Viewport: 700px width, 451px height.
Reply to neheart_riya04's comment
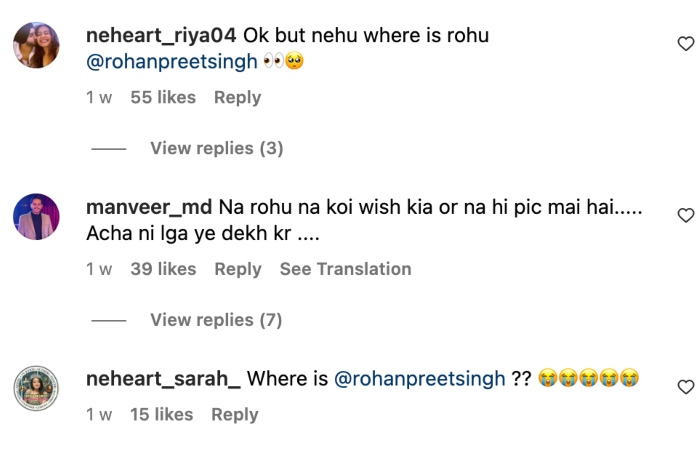[x=237, y=97]
